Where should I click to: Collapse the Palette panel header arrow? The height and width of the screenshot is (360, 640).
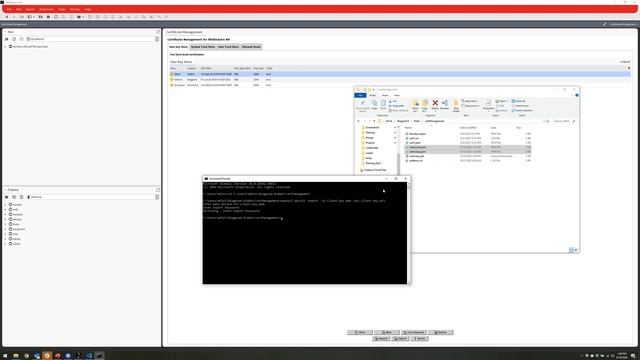[5, 190]
